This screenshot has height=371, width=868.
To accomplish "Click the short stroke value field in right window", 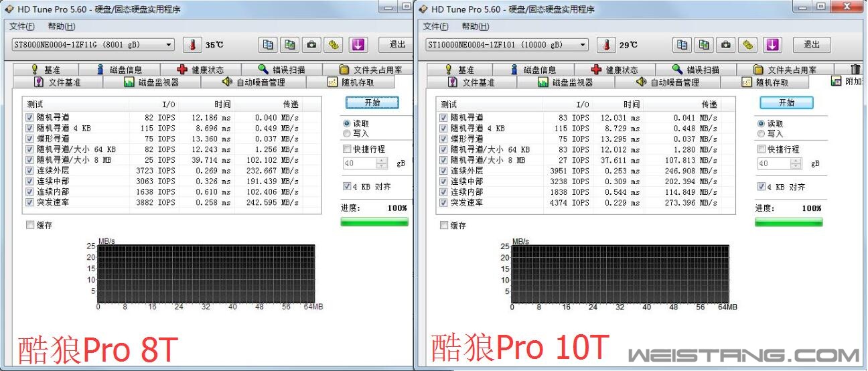I will coord(774,163).
